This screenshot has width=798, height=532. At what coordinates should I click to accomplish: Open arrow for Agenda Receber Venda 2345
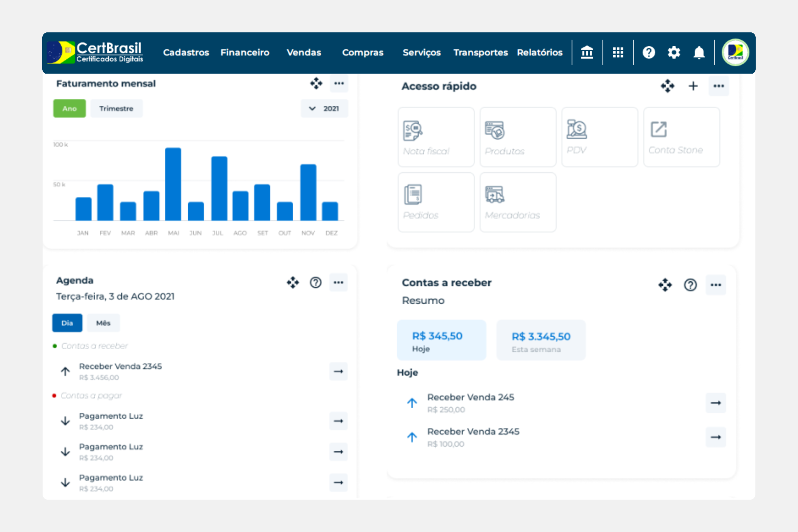click(338, 371)
